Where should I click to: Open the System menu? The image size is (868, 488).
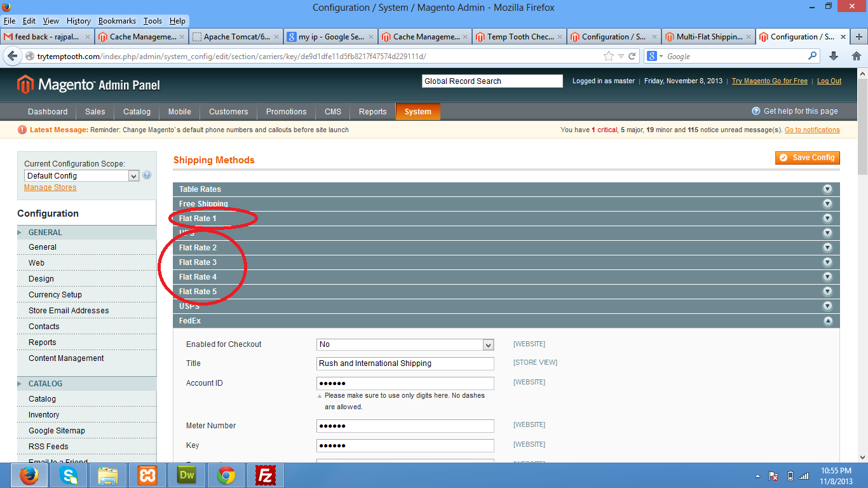418,112
